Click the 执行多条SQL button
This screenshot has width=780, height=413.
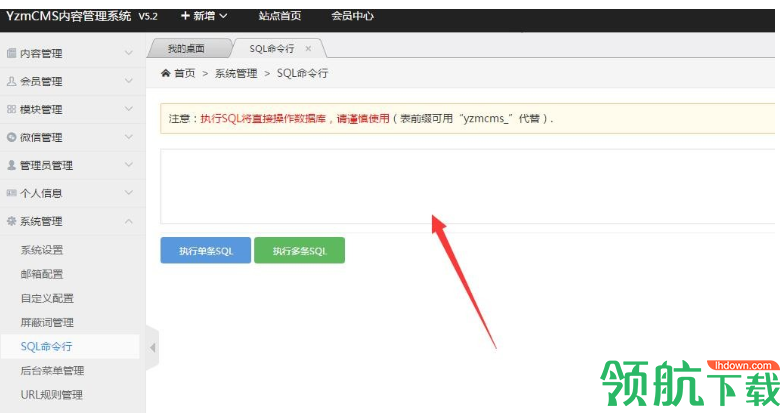pyautogui.click(x=299, y=250)
